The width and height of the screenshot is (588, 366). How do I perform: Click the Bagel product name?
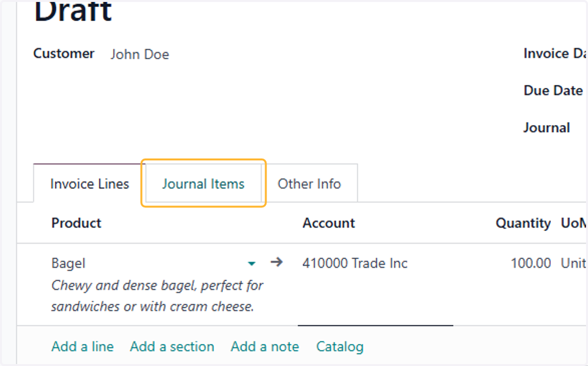68,263
